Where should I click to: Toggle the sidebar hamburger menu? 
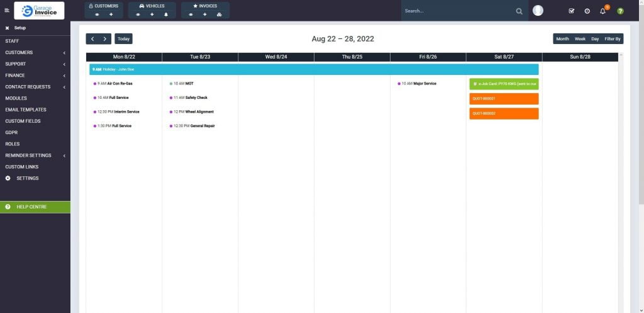[7, 10]
